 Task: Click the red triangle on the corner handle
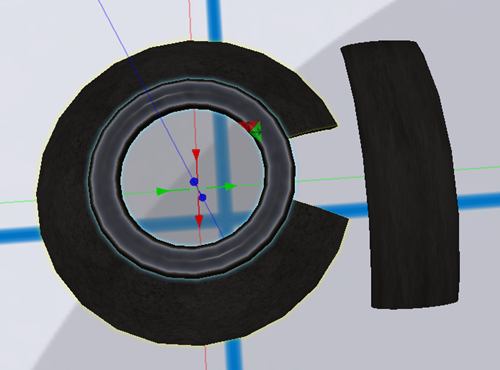pos(247,126)
